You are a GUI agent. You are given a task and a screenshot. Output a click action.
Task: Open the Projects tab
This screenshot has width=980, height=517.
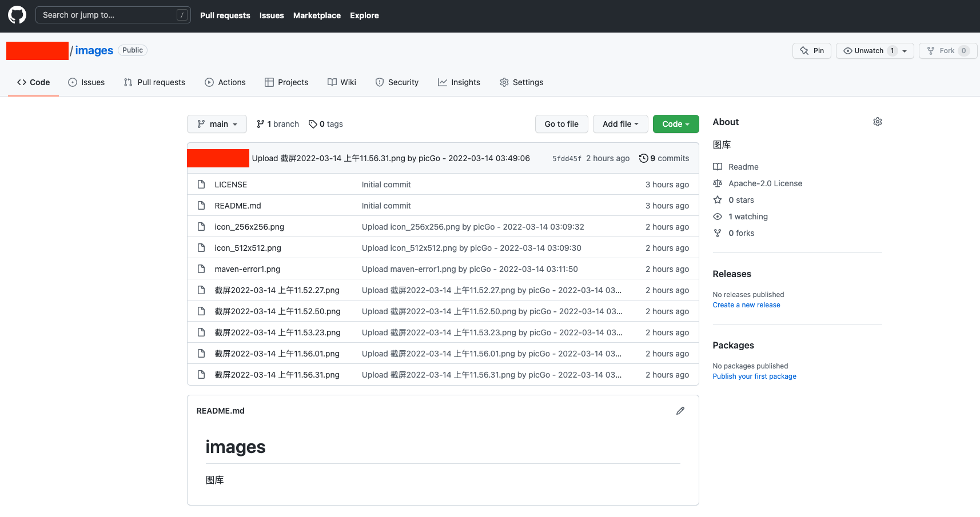tap(286, 82)
